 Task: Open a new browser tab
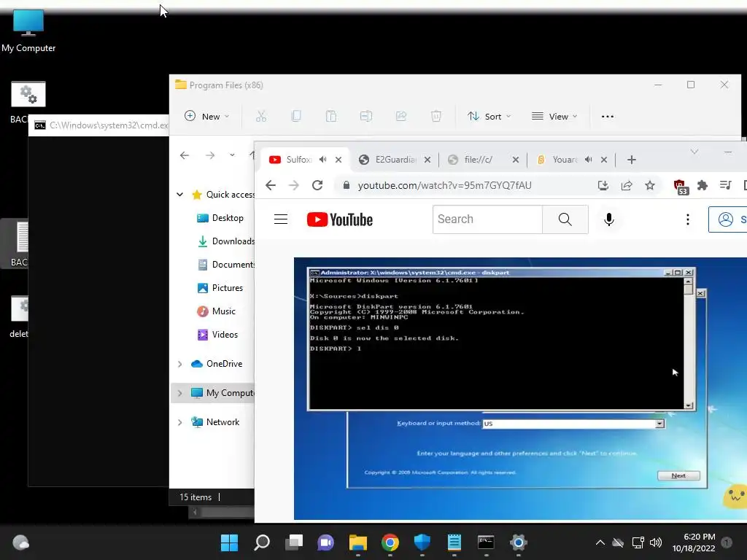coord(632,160)
